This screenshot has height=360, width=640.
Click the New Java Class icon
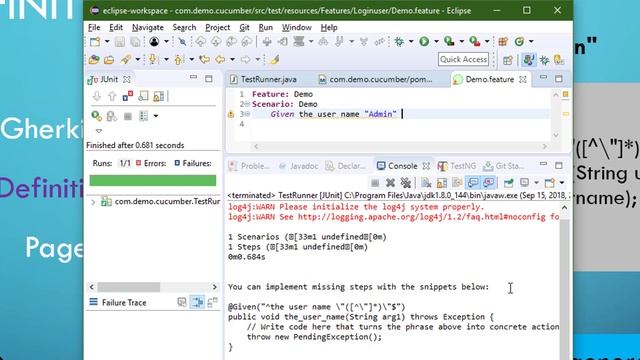click(519, 42)
